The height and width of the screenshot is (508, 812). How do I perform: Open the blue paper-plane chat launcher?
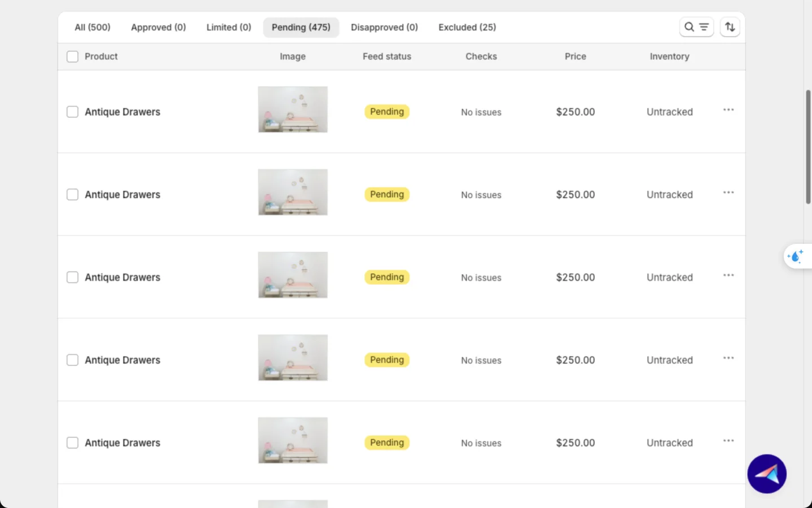(767, 474)
